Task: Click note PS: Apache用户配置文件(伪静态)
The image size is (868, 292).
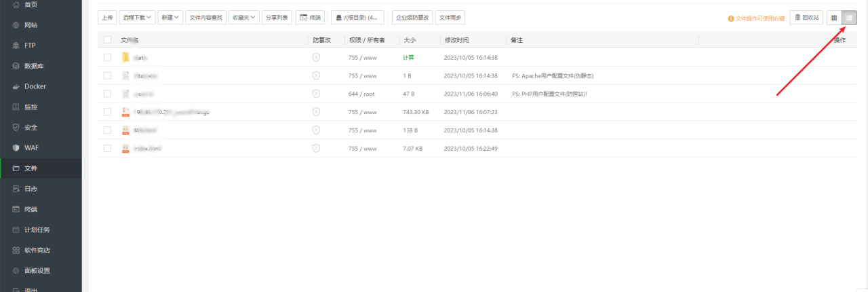Action: point(553,75)
